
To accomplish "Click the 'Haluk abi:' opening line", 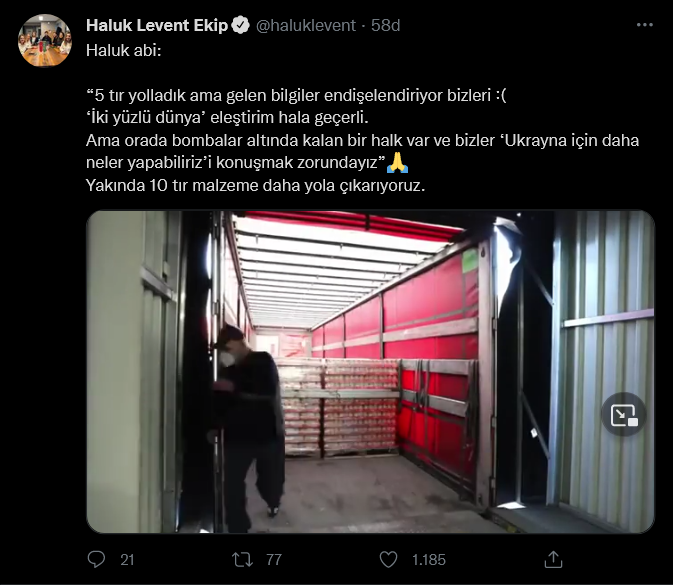I will (x=123, y=50).
